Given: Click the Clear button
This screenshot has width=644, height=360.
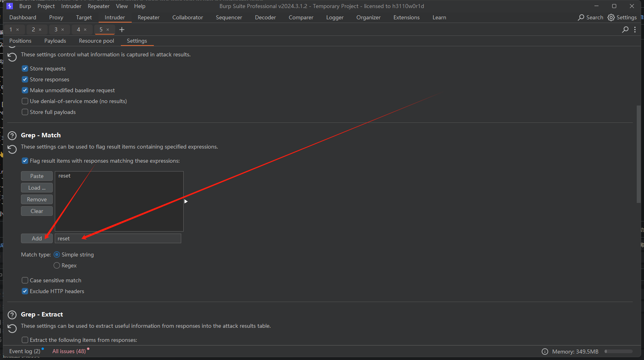Looking at the screenshot, I should (37, 211).
